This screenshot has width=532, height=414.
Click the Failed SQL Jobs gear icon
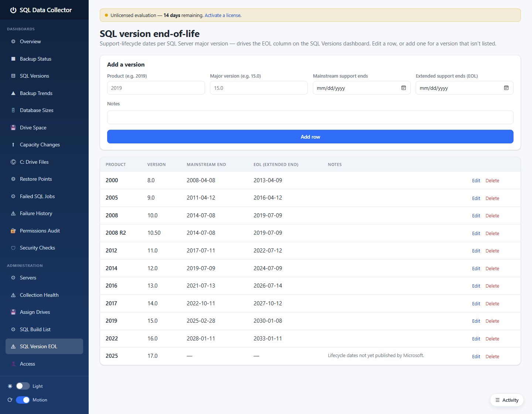coord(13,196)
